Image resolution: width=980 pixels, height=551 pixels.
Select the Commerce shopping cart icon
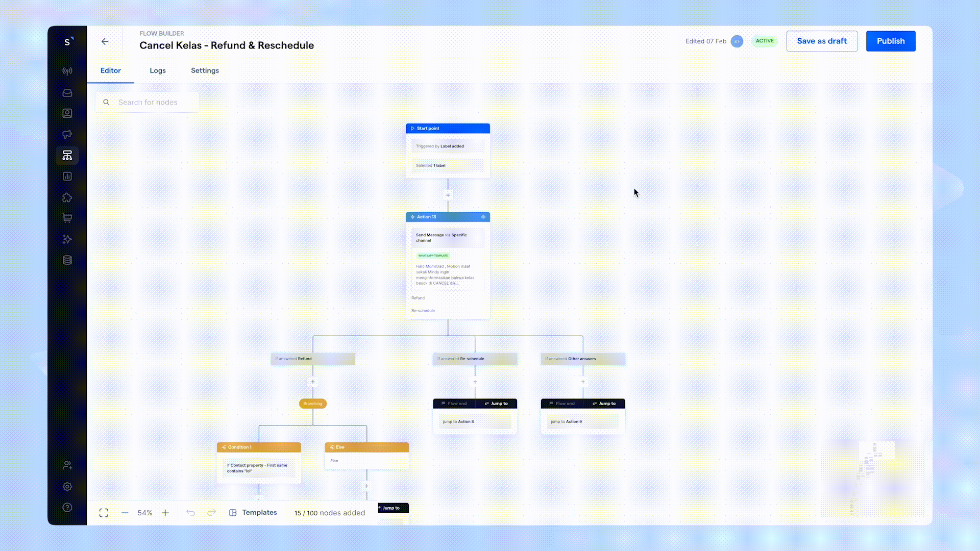point(67,218)
